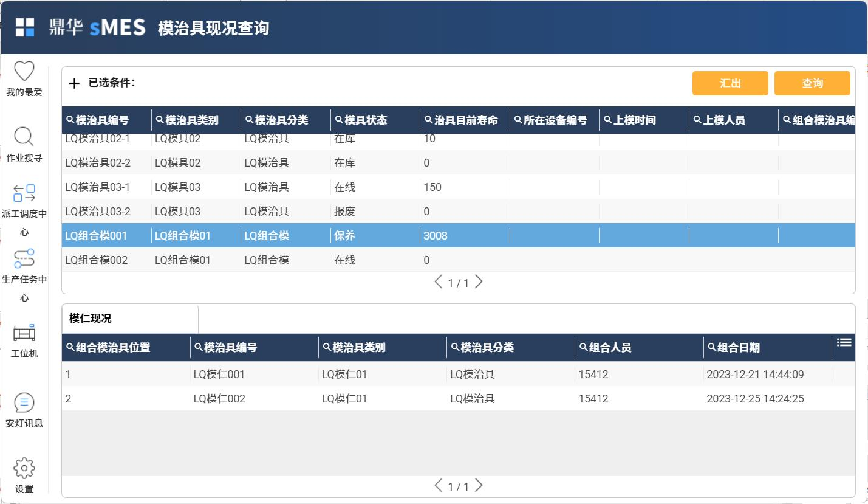Click 模治具现况查询 page title
This screenshot has height=504, width=868.
(213, 28)
